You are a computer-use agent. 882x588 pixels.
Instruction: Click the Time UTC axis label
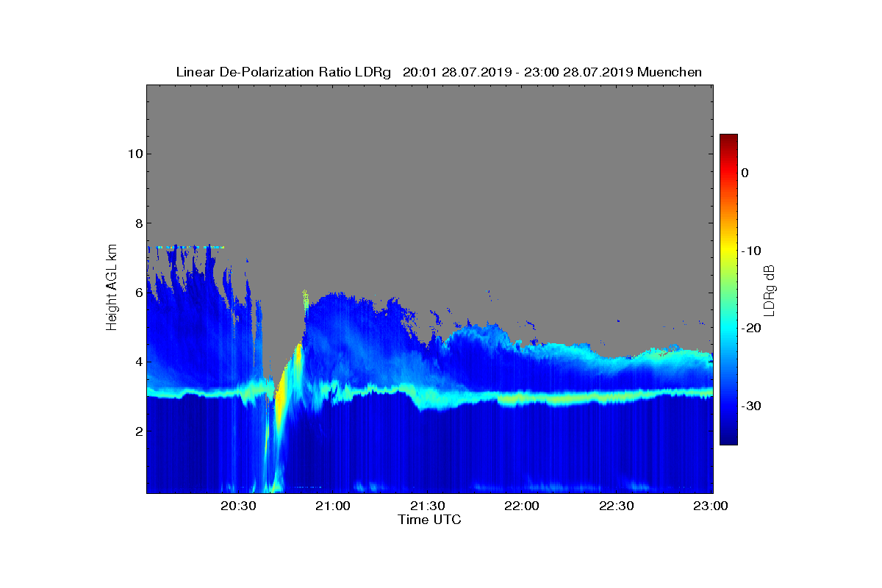(x=430, y=520)
